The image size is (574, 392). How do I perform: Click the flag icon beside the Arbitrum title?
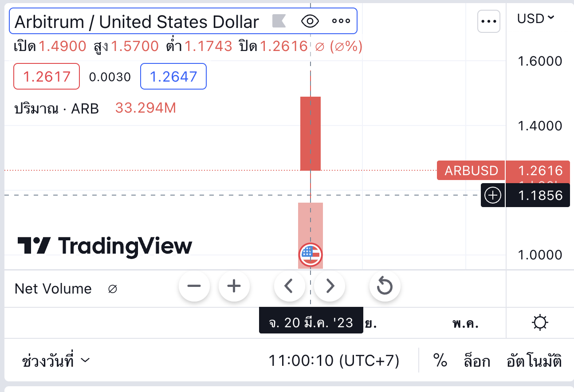(279, 21)
